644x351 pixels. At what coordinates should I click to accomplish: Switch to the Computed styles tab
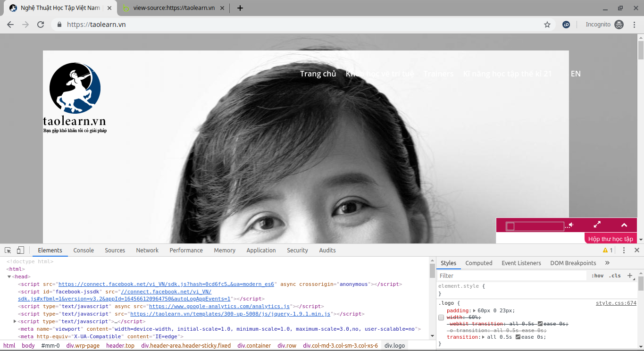click(479, 263)
